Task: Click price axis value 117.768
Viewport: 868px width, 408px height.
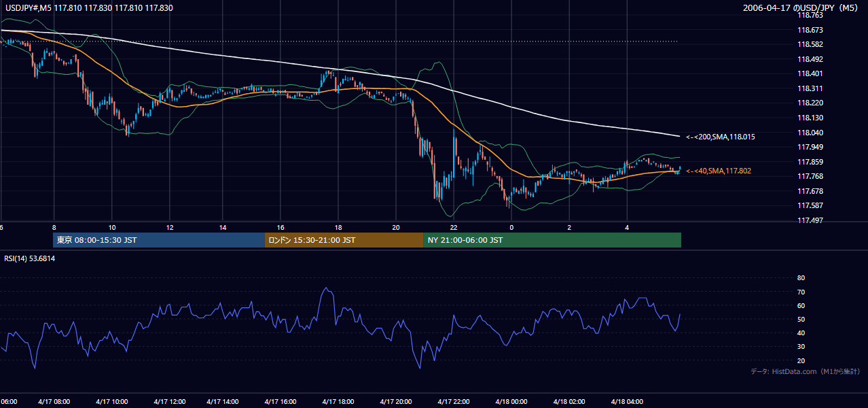Action: pos(810,176)
